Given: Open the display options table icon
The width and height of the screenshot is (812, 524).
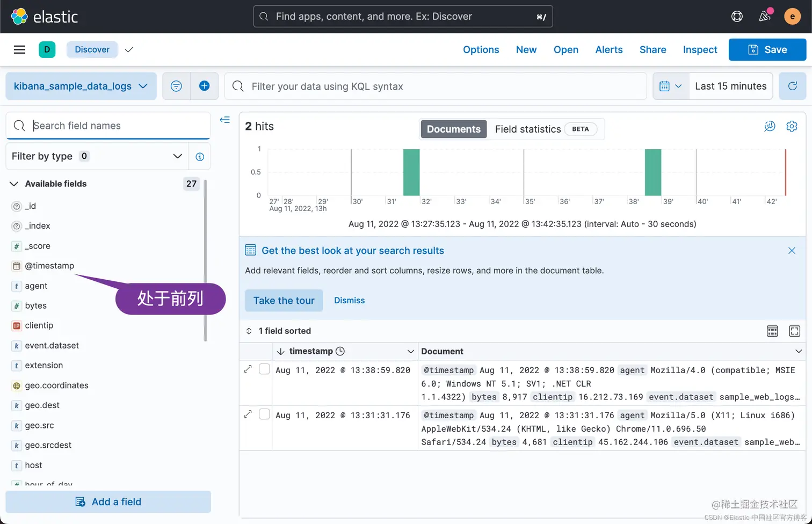Looking at the screenshot, I should pos(772,331).
